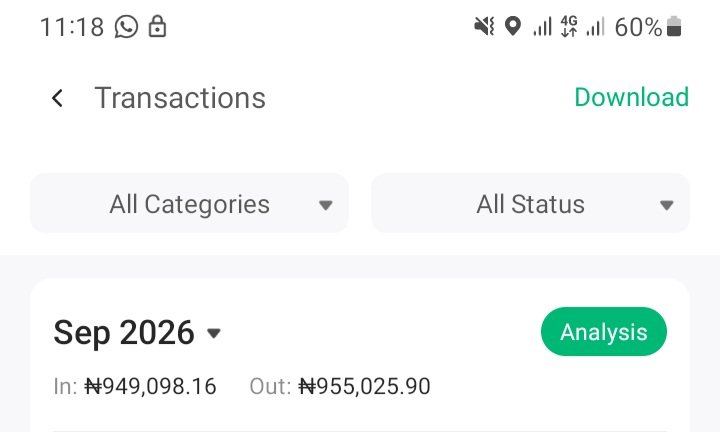Screen dimensions: 720x432
Task: Download the transaction statement
Action: [x=631, y=97]
